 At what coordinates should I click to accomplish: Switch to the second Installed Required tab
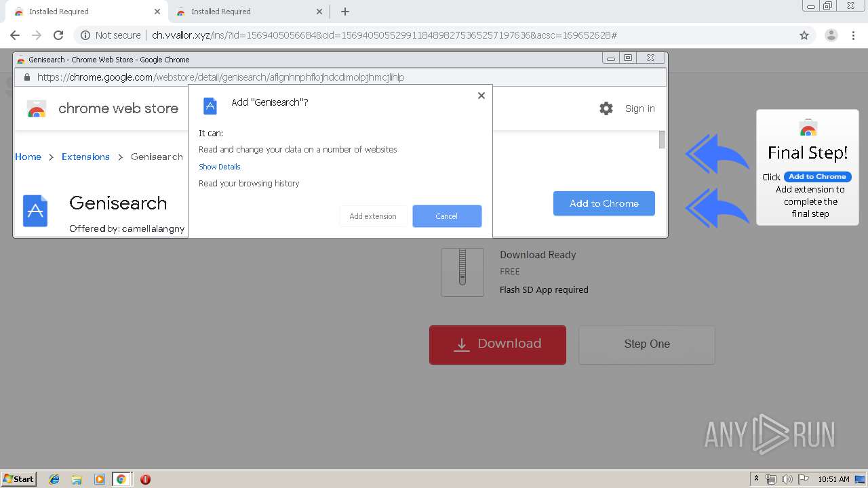[248, 12]
